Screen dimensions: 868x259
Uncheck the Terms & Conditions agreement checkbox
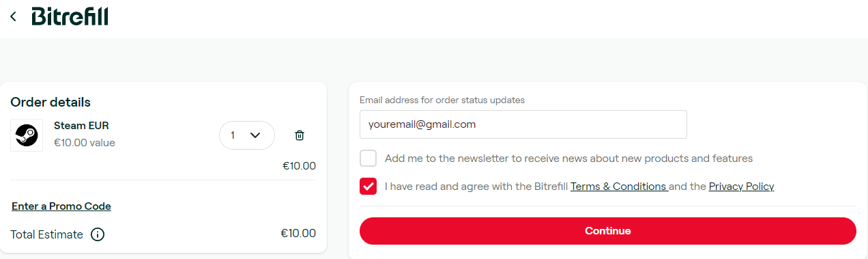(x=368, y=187)
